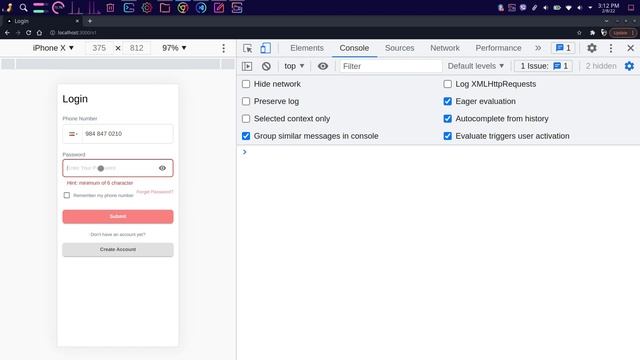Disable Eager evaluation checkbox
The width and height of the screenshot is (640, 360).
click(x=447, y=101)
